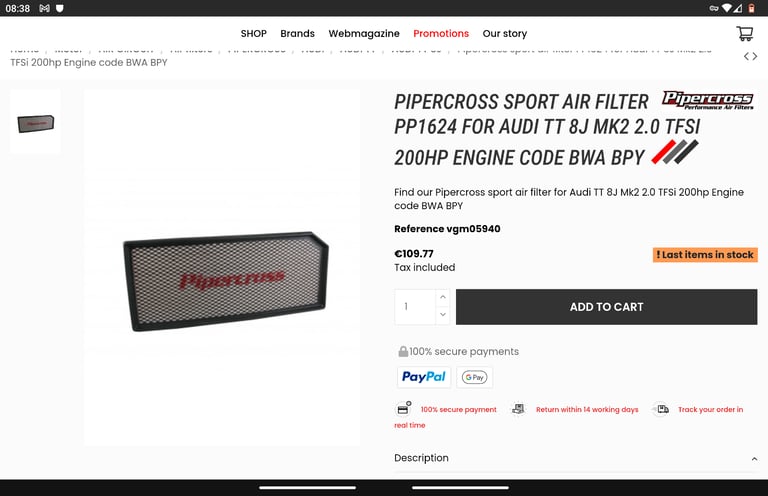Increase quantity with up arrow
Viewport: 768px width, 496px height.
pyautogui.click(x=443, y=297)
